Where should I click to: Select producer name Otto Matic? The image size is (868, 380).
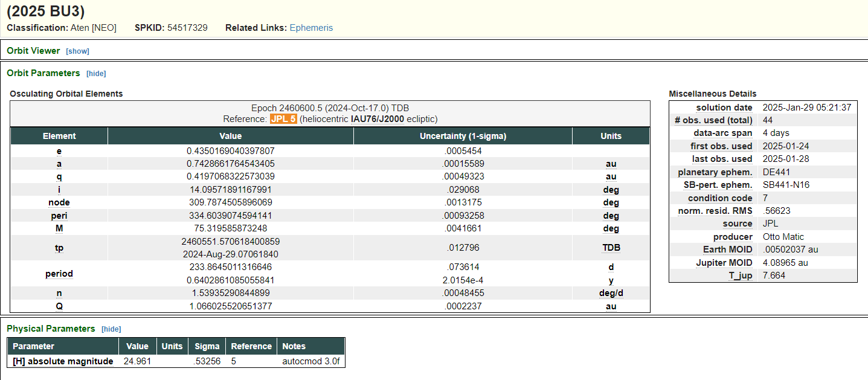point(783,237)
